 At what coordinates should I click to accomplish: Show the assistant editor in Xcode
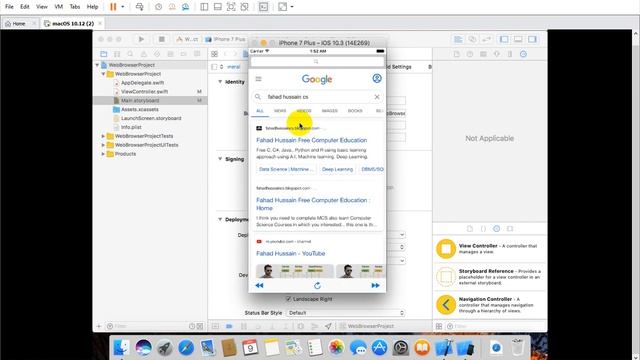(472, 39)
